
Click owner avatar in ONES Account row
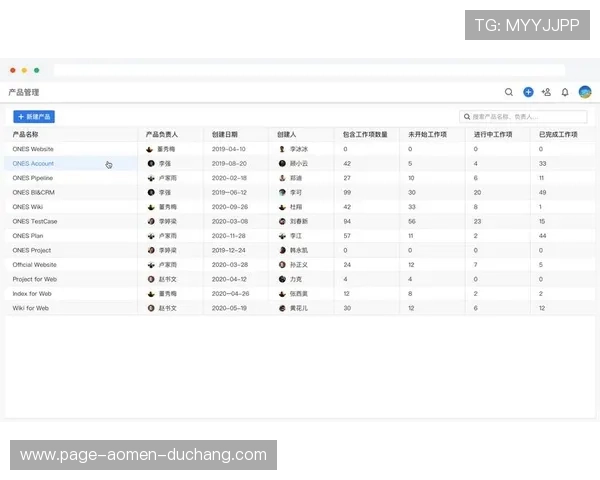click(x=151, y=163)
